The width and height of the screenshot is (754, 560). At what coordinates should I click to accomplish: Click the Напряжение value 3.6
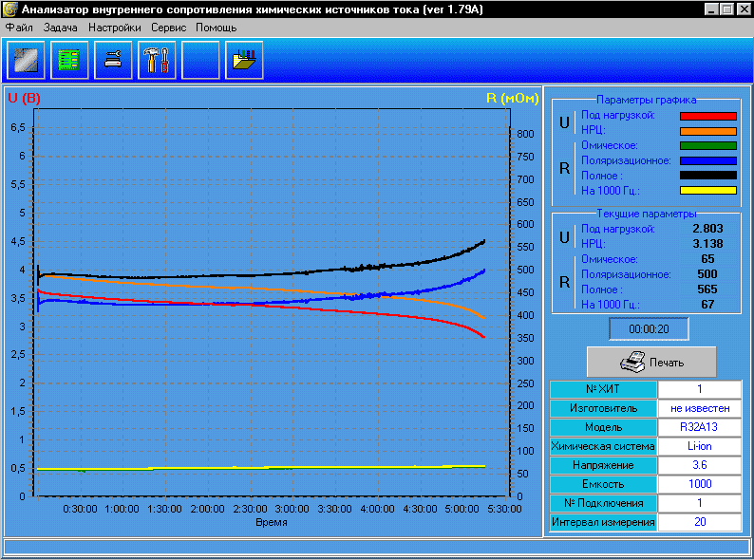click(x=700, y=465)
